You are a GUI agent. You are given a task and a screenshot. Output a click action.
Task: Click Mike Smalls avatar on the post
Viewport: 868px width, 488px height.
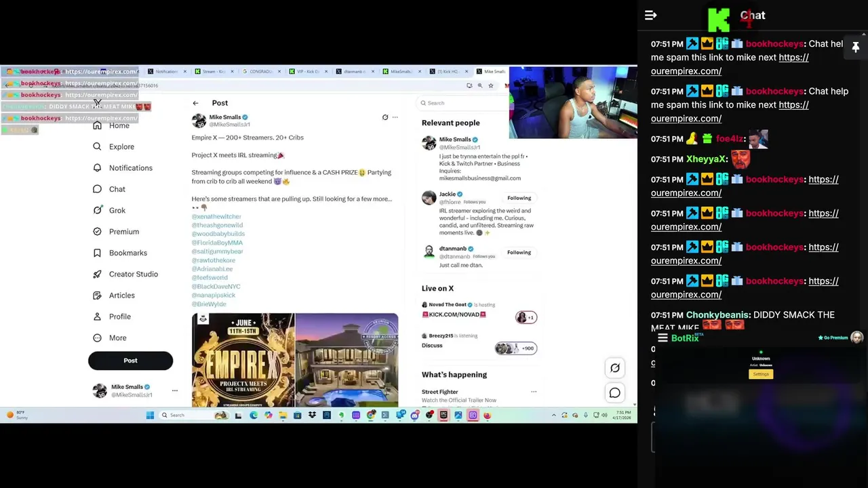pos(199,121)
